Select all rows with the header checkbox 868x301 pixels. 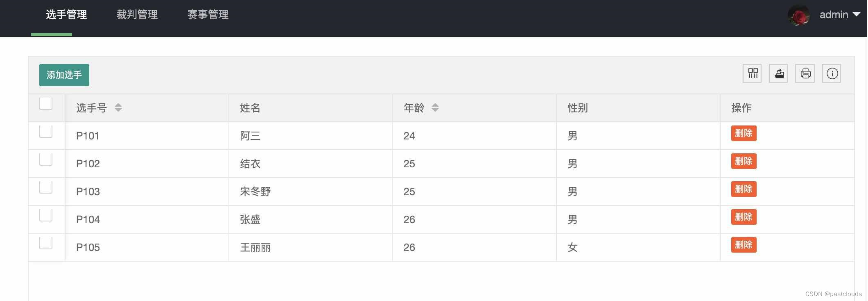(46, 104)
